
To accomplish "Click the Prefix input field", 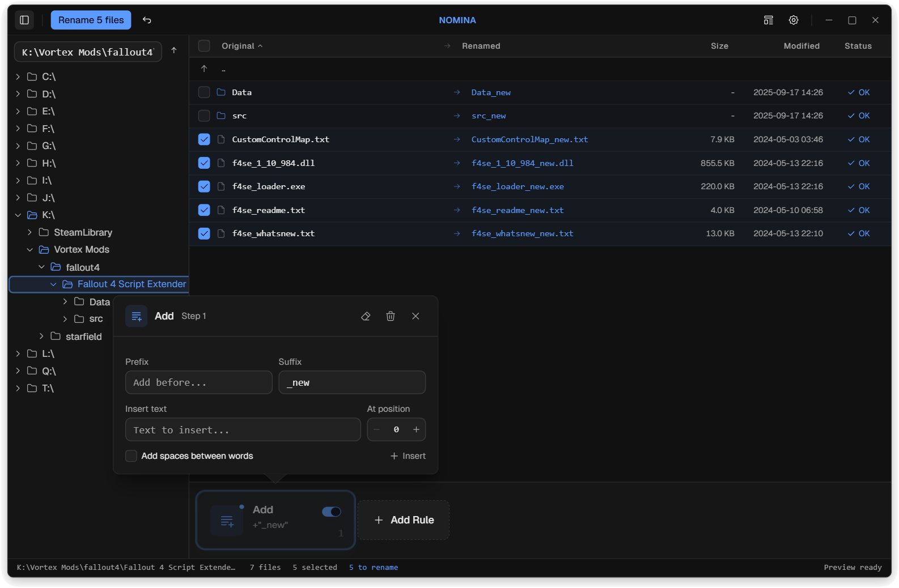I will tap(199, 382).
